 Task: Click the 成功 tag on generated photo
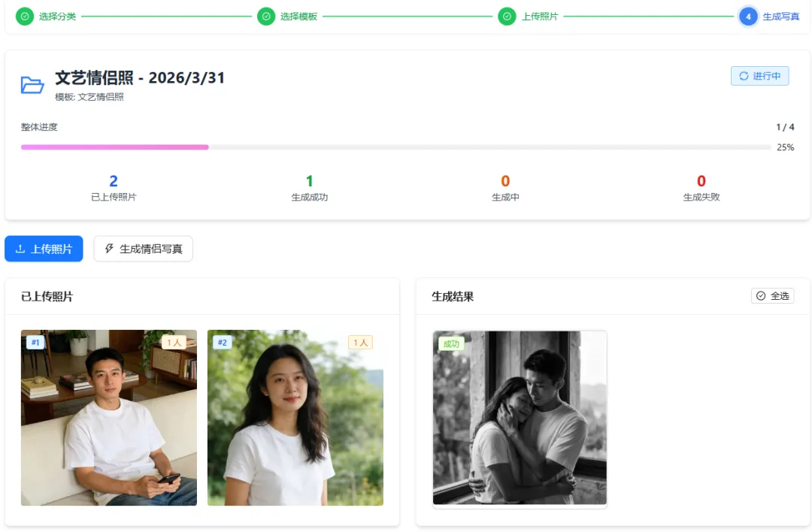(x=451, y=343)
